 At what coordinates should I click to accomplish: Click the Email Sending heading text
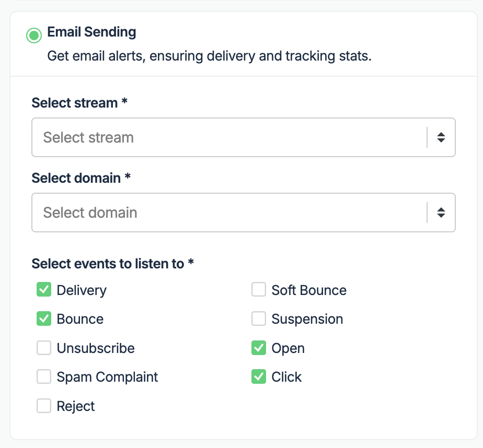click(x=91, y=32)
